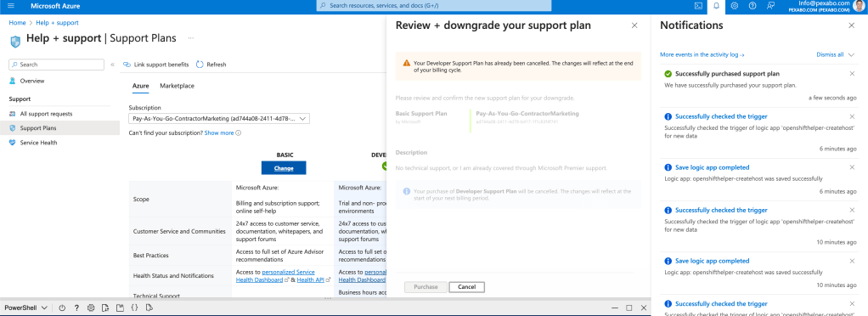Click the Help + support breadcrumb
Image resolution: width=868 pixels, height=316 pixels.
57,23
